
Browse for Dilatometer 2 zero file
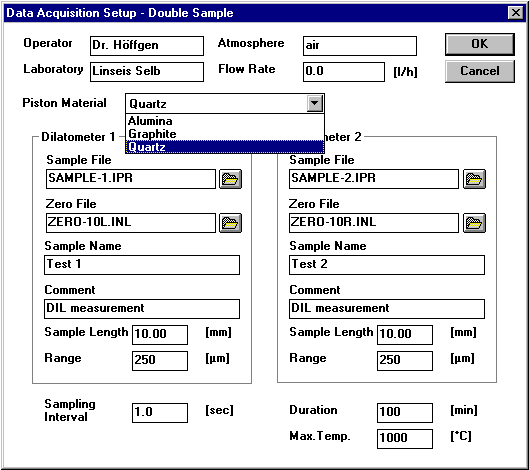[x=474, y=223]
